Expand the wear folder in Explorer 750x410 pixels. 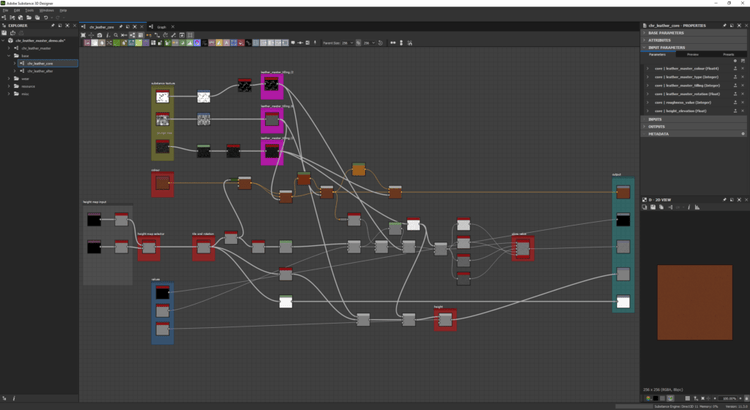[9, 78]
